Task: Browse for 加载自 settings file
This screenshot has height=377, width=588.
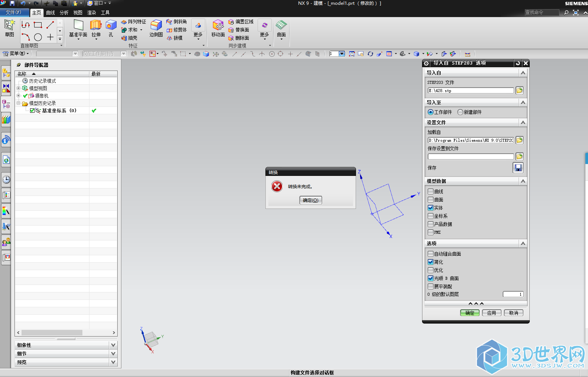Action: [520, 140]
